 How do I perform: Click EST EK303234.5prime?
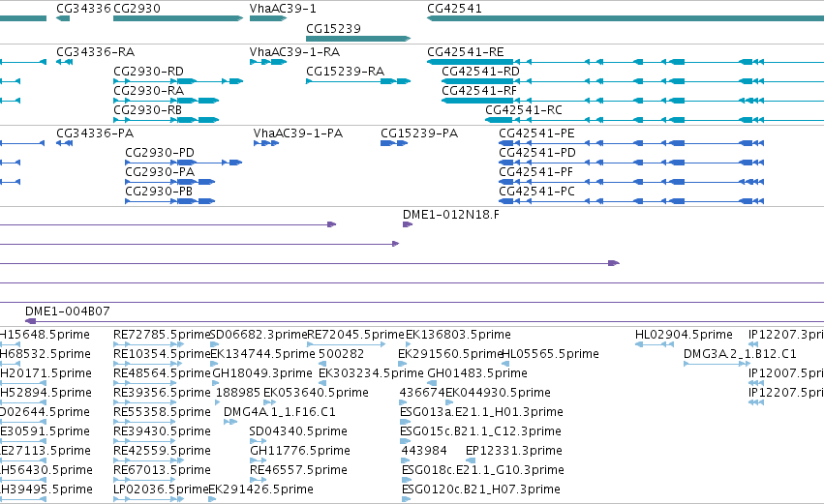(x=371, y=373)
